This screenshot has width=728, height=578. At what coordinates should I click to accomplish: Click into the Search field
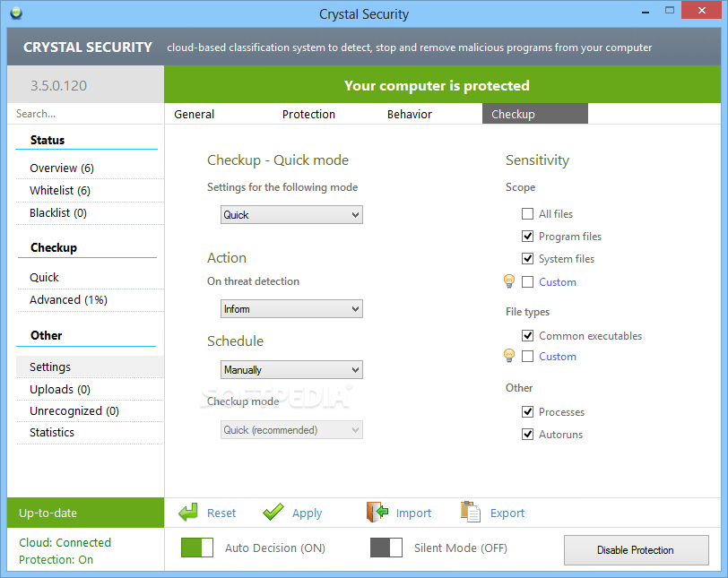(86, 114)
